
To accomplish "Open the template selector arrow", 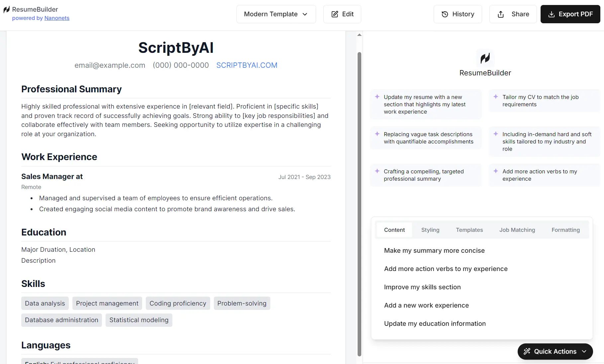I will click(305, 14).
